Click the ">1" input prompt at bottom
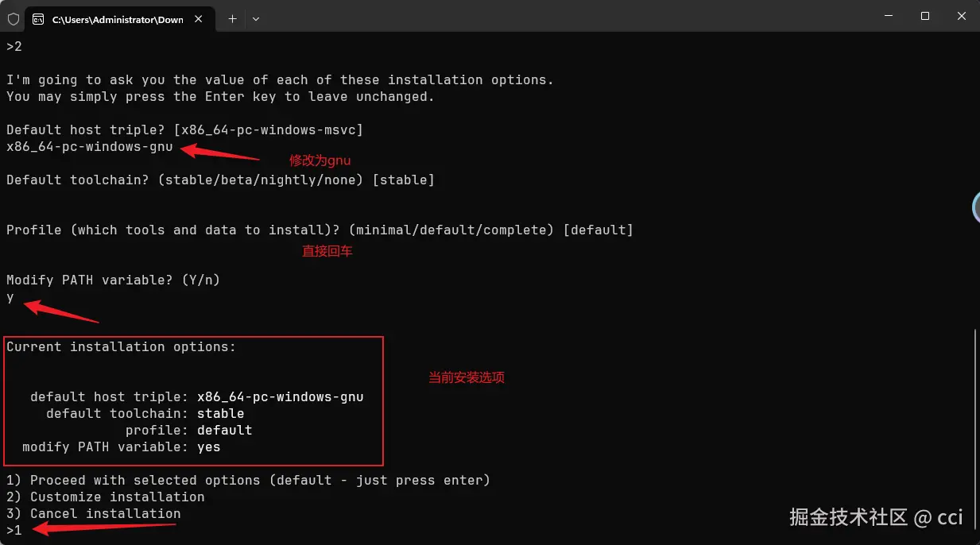This screenshot has width=980, height=545. click(x=14, y=530)
